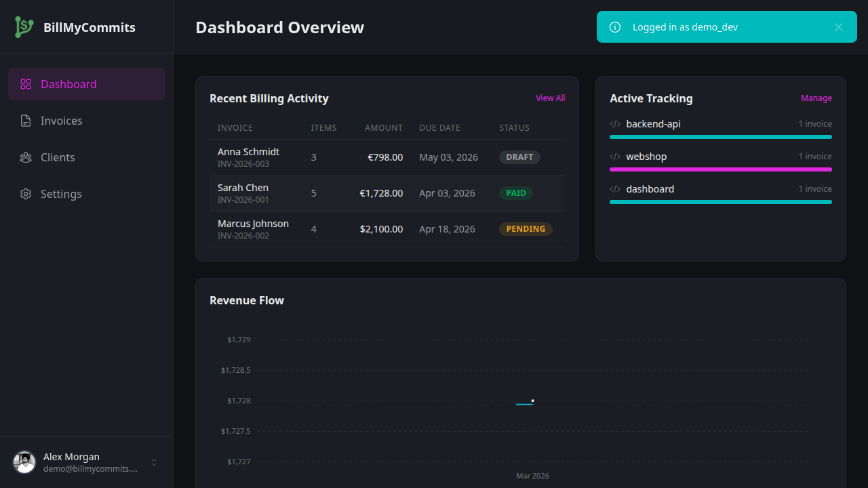Screen dimensions: 868x488
Task: Click the Clients people icon
Action: tap(26, 157)
